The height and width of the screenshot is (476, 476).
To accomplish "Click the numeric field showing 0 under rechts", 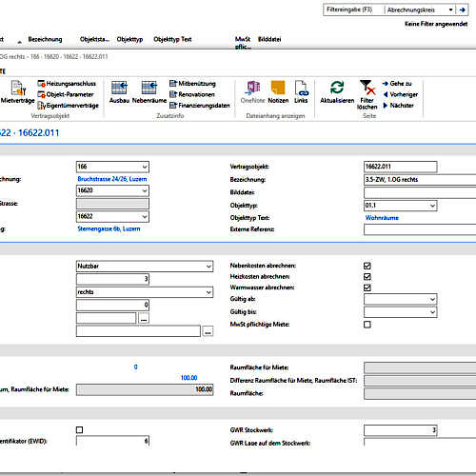I will (x=112, y=306).
